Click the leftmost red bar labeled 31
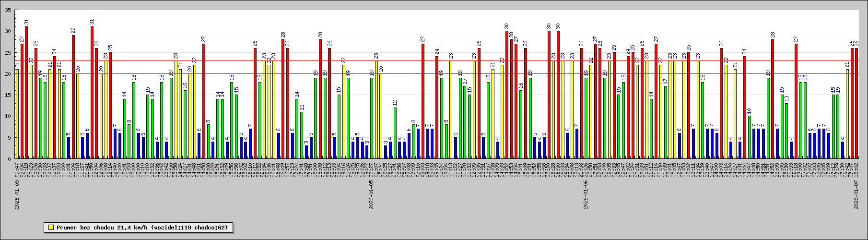The height and width of the screenshot is (240, 868). [26, 92]
